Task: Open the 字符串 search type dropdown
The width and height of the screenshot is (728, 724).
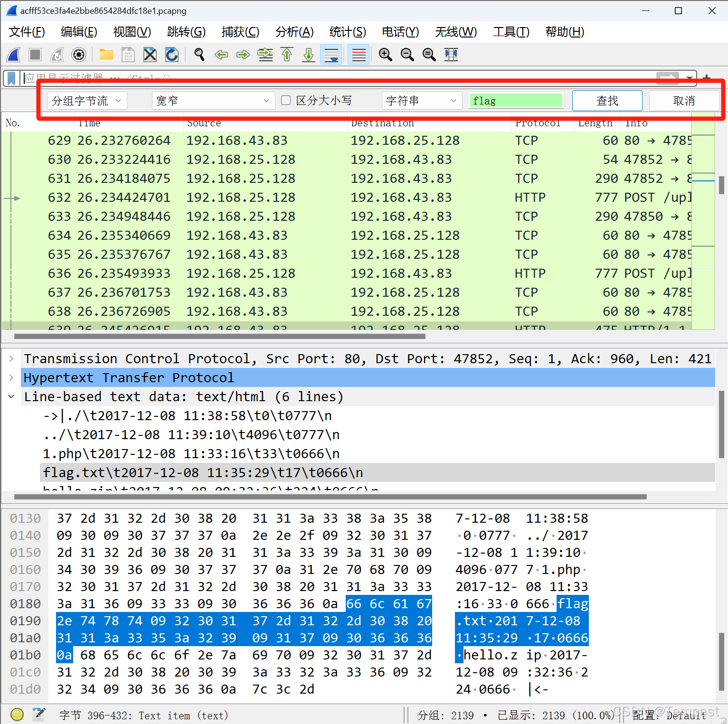Action: click(421, 100)
